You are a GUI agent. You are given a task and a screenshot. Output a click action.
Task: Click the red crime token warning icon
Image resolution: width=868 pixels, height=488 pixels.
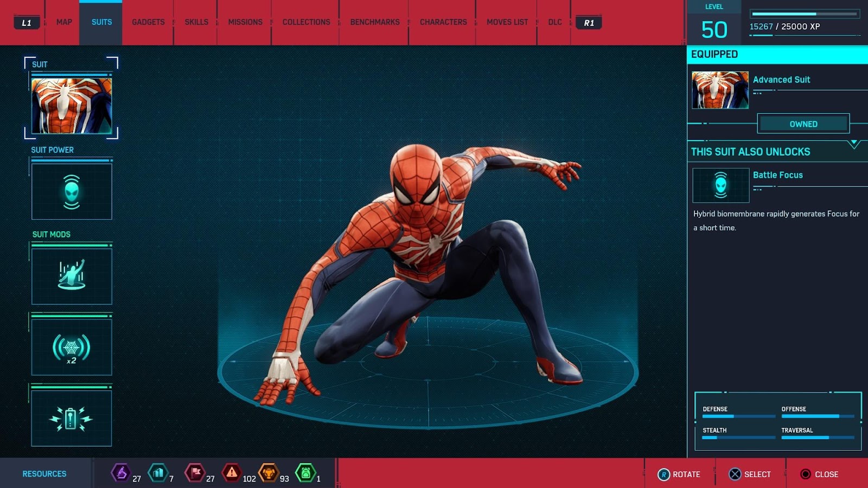pyautogui.click(x=232, y=473)
